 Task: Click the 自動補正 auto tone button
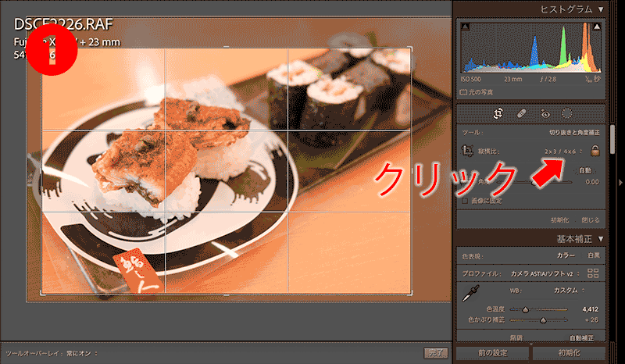[581, 338]
